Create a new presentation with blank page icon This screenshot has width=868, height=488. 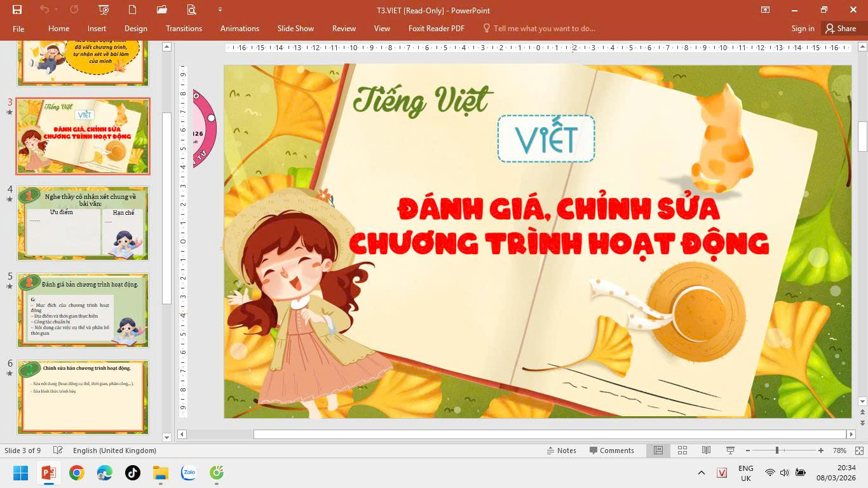(132, 10)
